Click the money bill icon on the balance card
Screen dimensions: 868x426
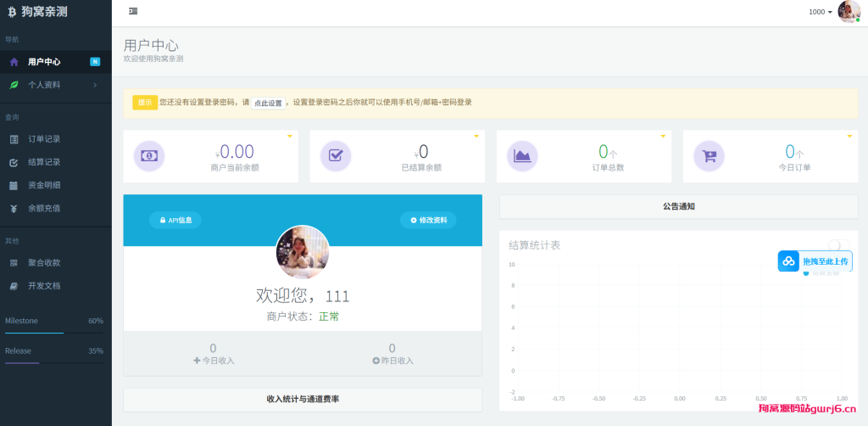click(149, 156)
